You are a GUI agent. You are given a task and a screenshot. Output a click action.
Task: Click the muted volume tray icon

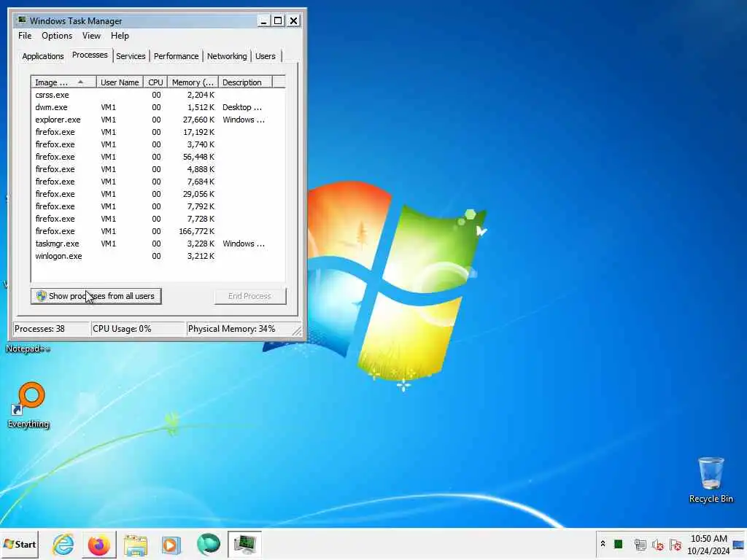point(657,544)
